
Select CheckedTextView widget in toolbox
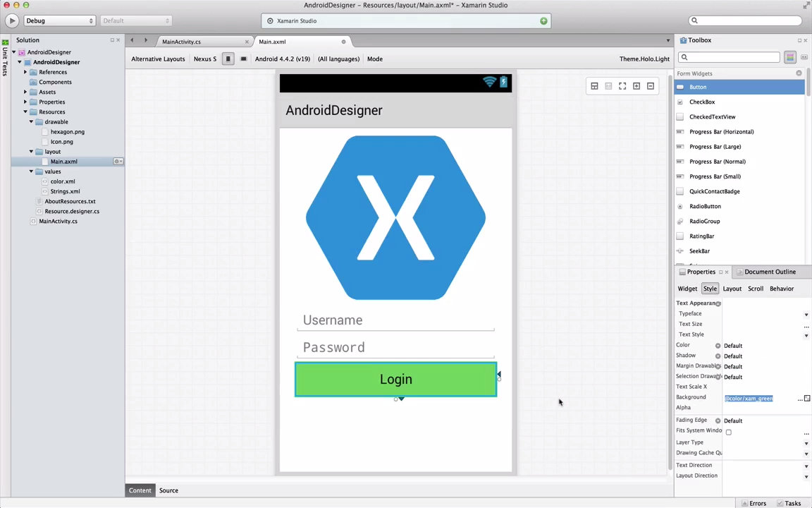(741, 117)
